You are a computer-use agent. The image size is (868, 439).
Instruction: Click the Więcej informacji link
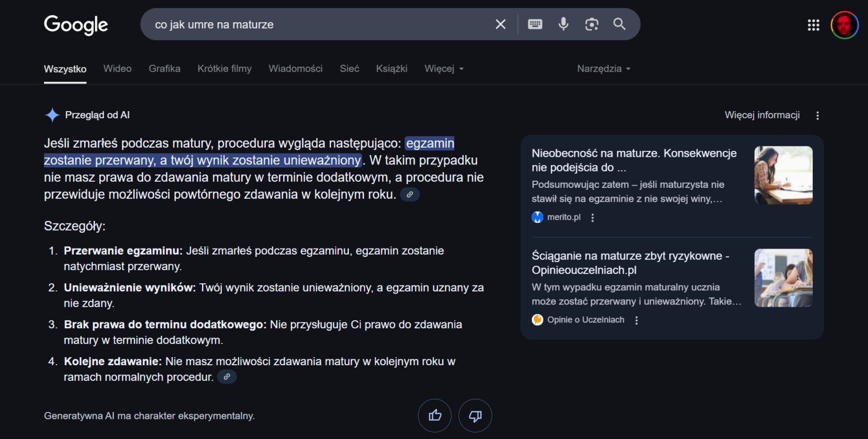[x=762, y=115]
